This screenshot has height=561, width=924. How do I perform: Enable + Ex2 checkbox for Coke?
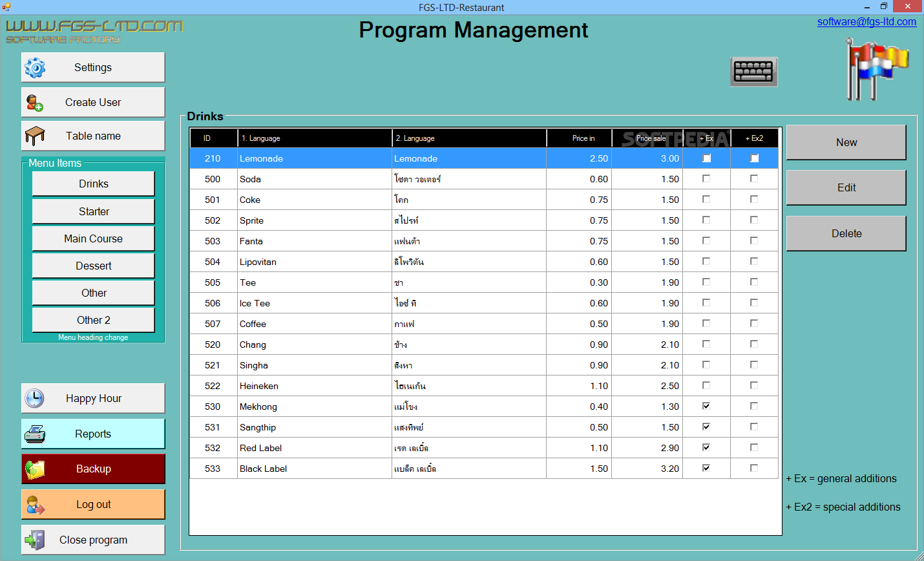pos(754,200)
